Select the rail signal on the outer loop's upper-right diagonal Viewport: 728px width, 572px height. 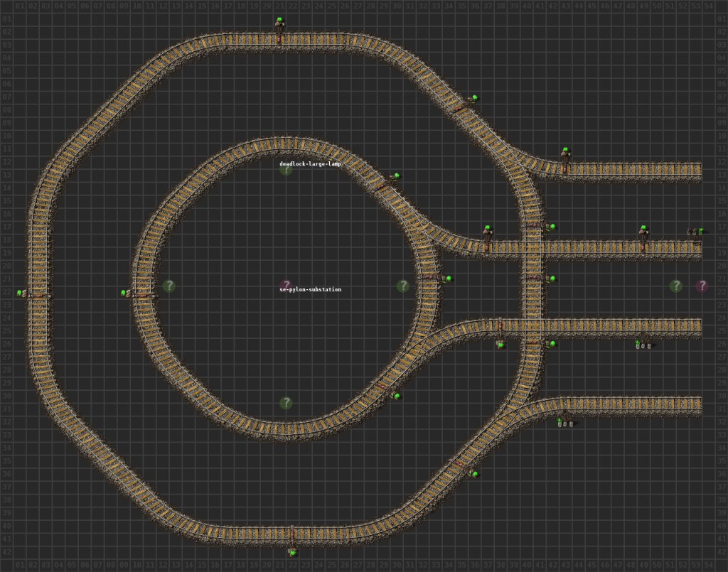pos(474,98)
